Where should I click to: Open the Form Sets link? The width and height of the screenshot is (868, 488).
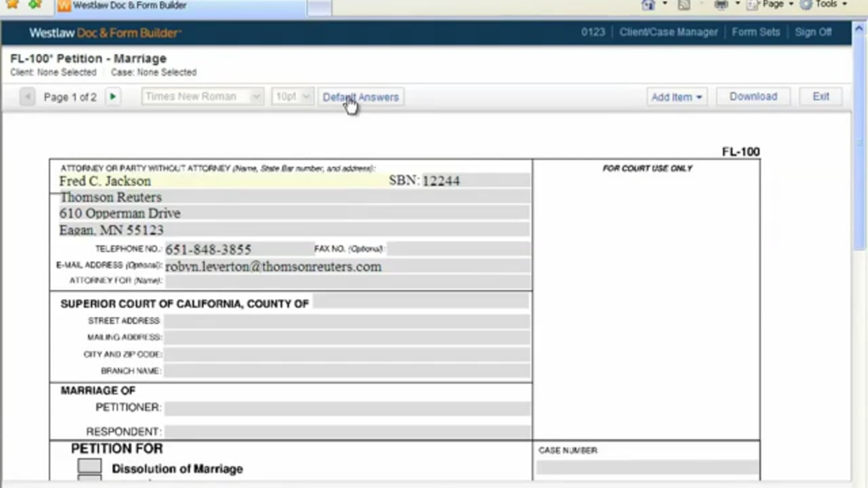pos(756,32)
